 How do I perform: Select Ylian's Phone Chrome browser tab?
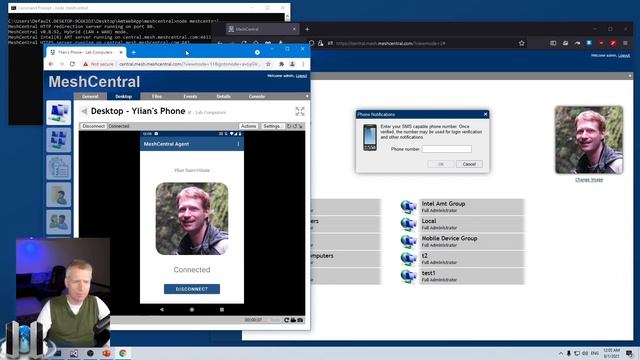coord(86,52)
